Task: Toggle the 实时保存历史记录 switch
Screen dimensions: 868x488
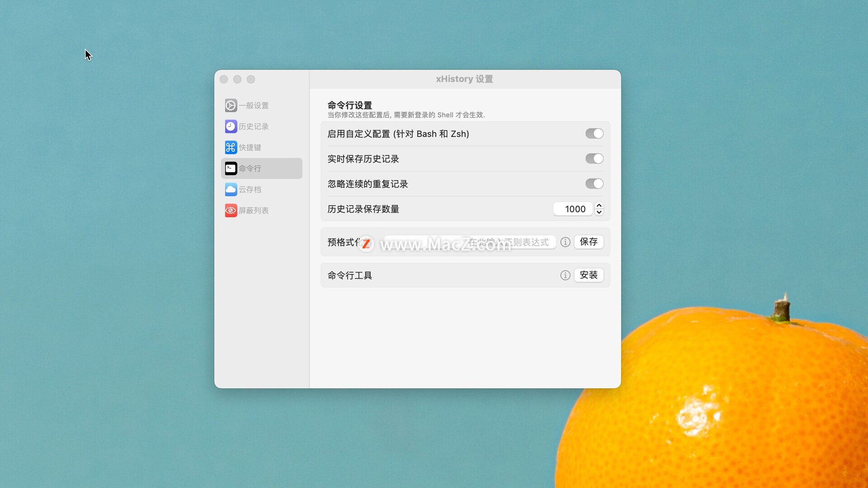Action: pos(594,159)
